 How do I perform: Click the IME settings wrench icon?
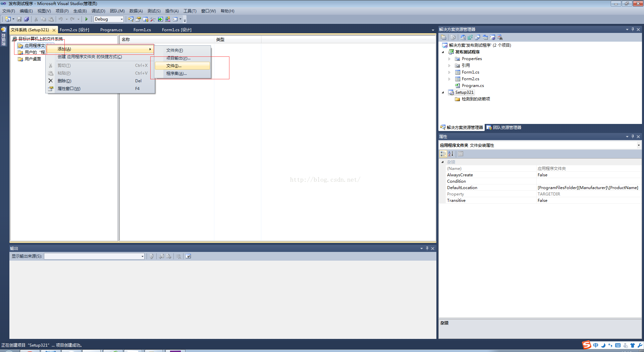click(x=640, y=345)
